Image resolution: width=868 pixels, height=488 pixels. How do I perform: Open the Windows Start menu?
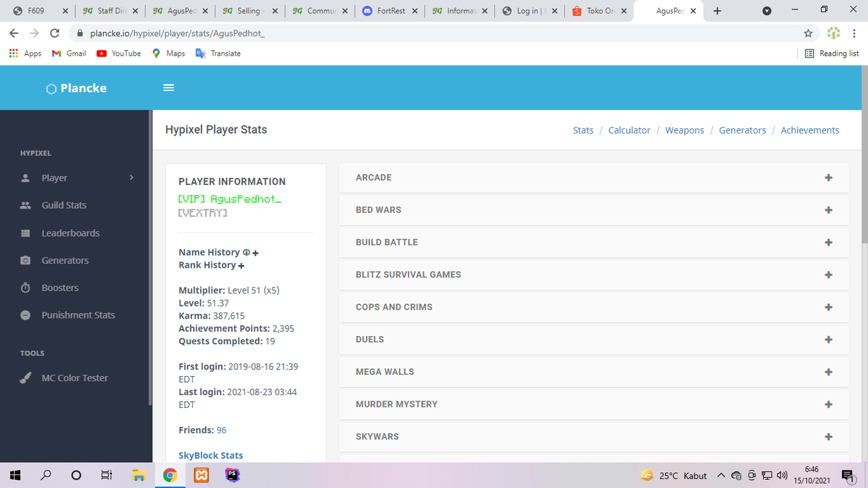click(15, 475)
